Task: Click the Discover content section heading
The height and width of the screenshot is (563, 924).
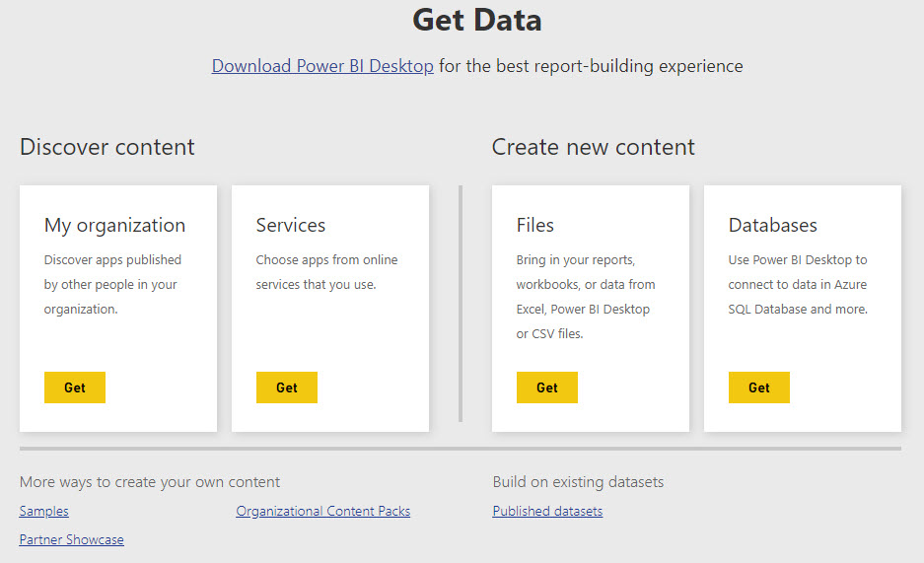Action: (x=107, y=147)
